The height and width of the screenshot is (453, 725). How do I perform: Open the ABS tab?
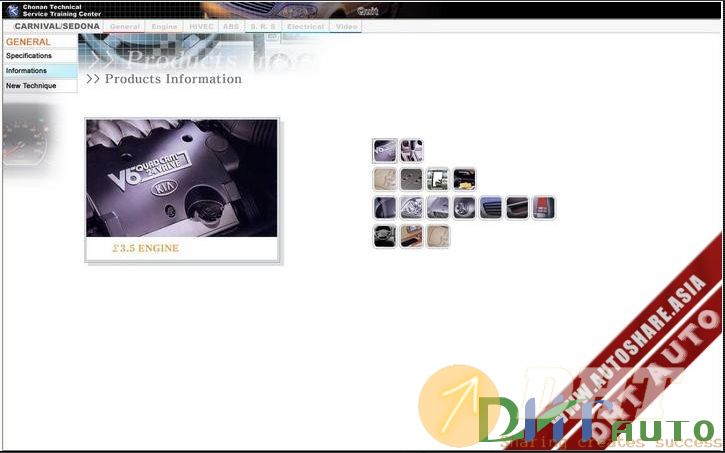click(x=231, y=26)
